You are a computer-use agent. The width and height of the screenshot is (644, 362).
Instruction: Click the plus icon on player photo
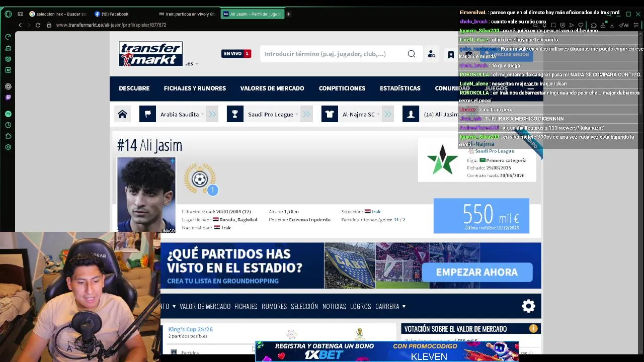pyautogui.click(x=172, y=161)
